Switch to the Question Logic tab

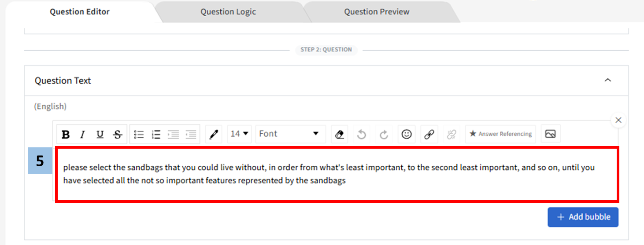228,12
